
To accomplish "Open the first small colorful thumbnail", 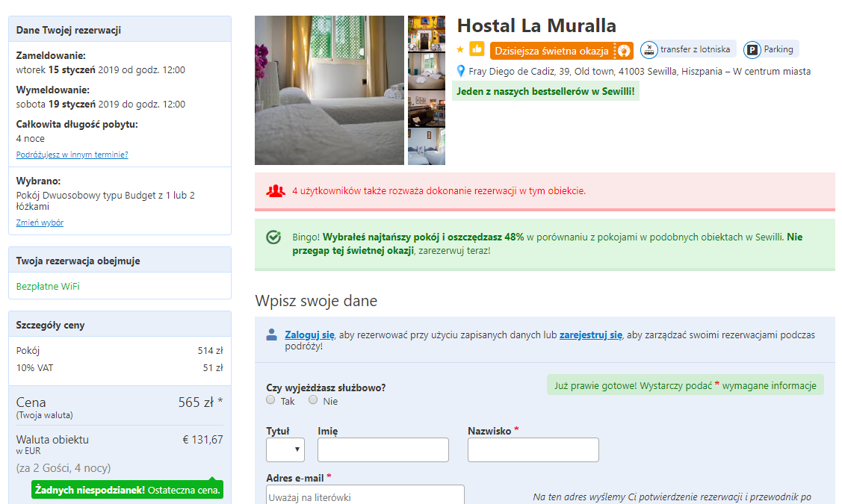I will tap(427, 34).
